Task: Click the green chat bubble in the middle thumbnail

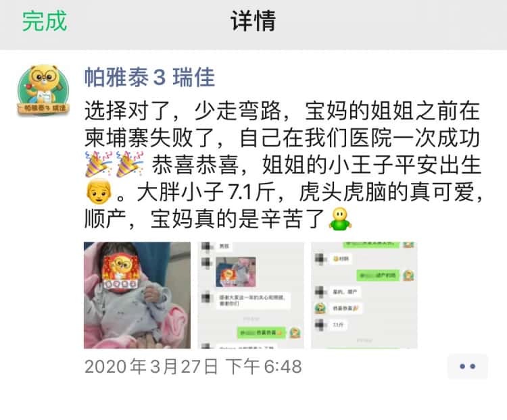Action: click(261, 332)
